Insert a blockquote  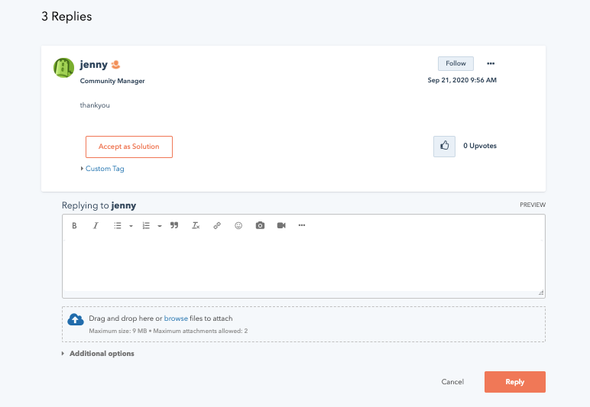click(174, 225)
